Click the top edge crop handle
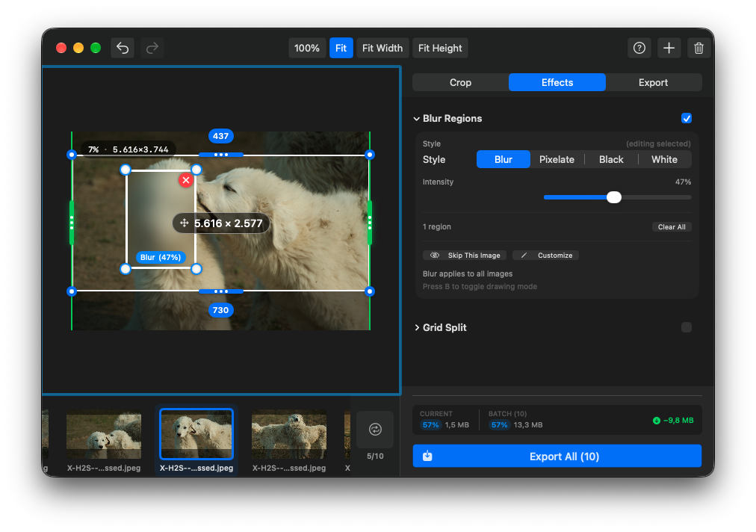This screenshot has width=756, height=532. tap(221, 155)
